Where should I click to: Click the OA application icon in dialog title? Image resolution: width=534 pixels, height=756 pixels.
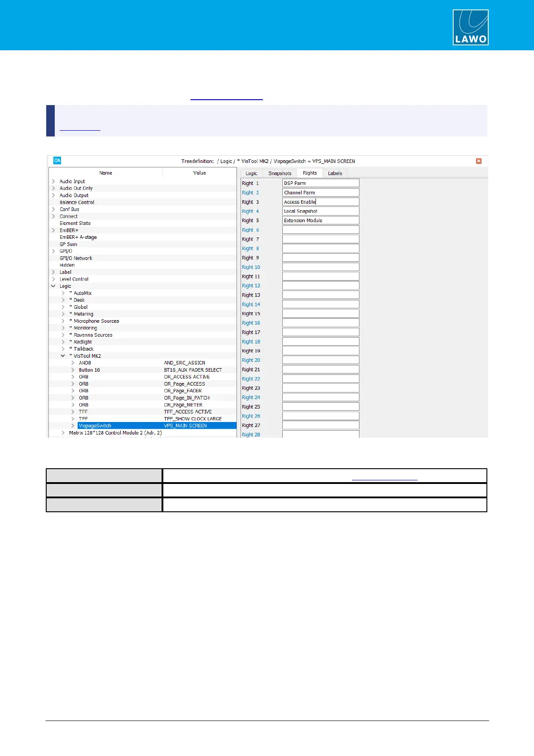pos(57,161)
